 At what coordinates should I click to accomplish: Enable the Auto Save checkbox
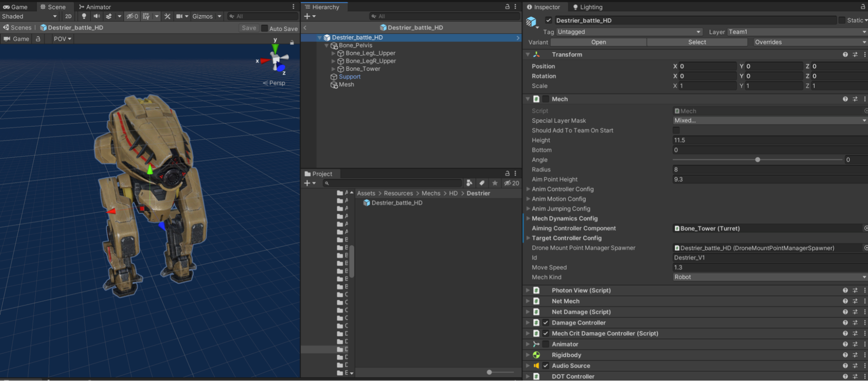(264, 29)
